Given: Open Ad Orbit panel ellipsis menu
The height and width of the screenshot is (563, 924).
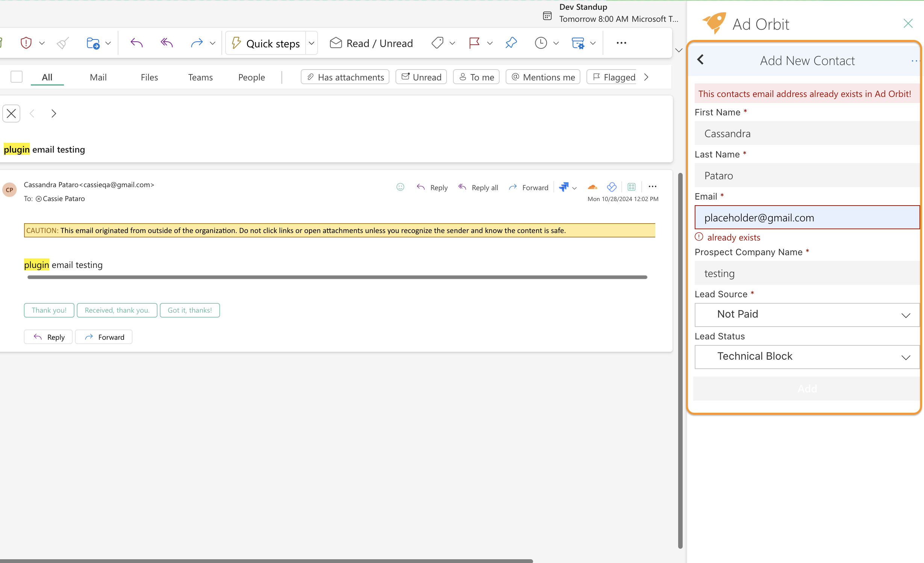Looking at the screenshot, I should [x=915, y=61].
